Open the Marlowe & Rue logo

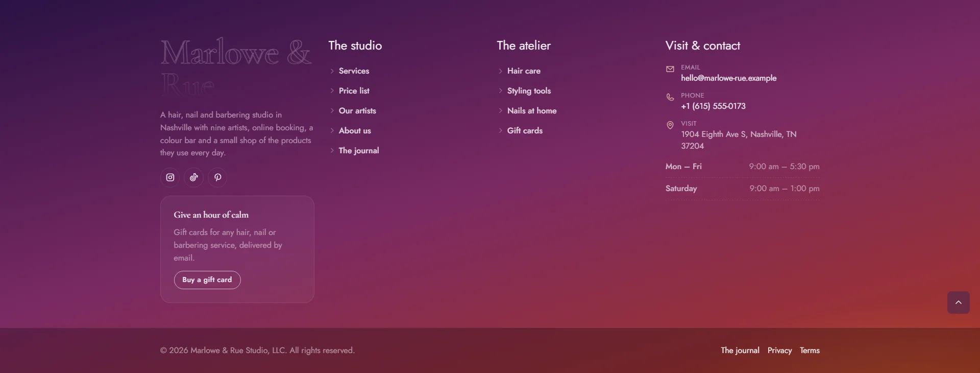236,66
